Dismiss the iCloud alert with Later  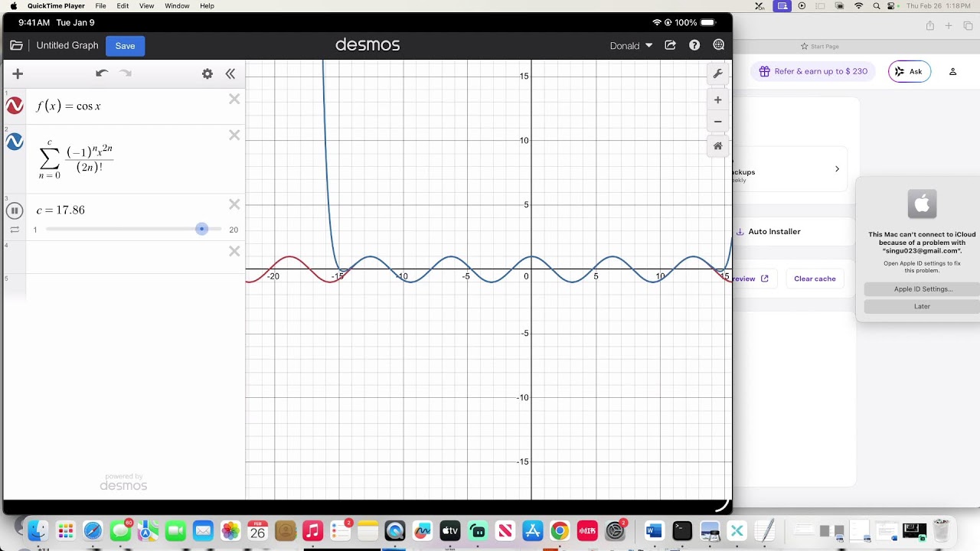[923, 306]
